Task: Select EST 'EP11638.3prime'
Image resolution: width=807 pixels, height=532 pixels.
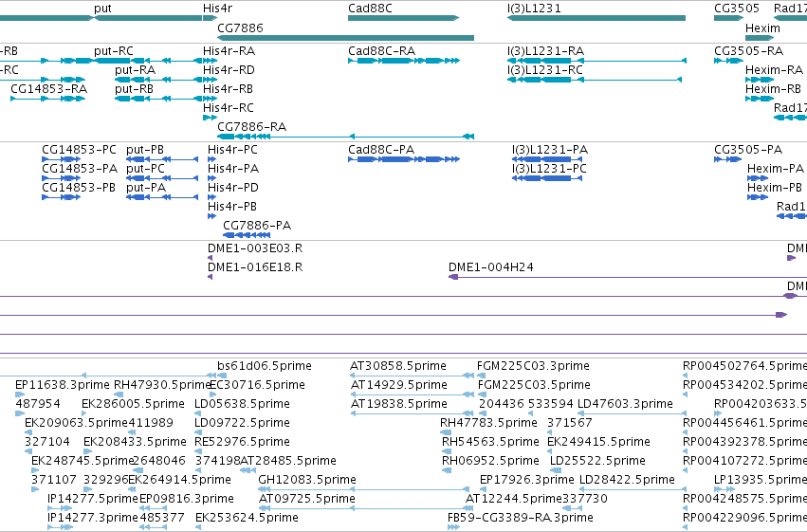Action: tap(63, 385)
